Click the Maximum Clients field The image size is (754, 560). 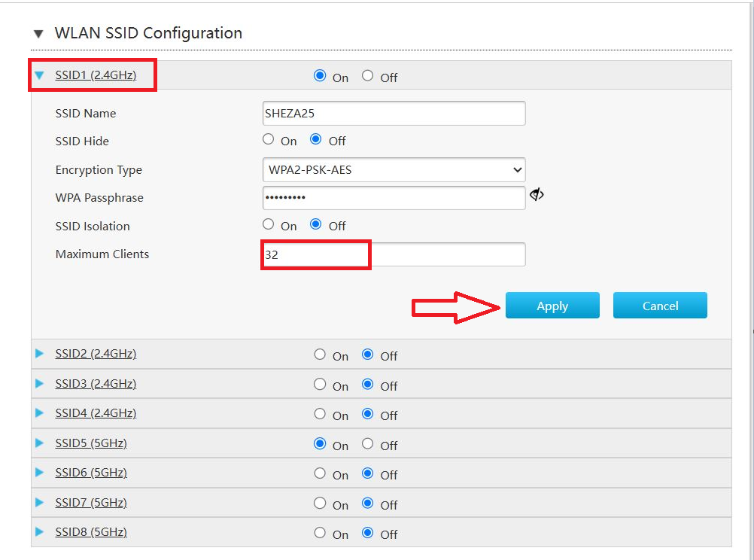(x=394, y=254)
